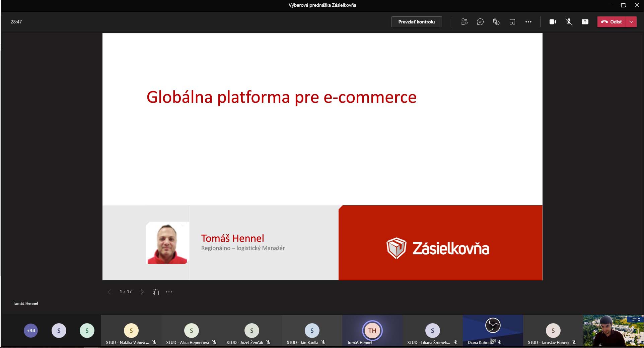Toggle the microphone mute button
Image resolution: width=644 pixels, height=348 pixels.
[x=569, y=22]
